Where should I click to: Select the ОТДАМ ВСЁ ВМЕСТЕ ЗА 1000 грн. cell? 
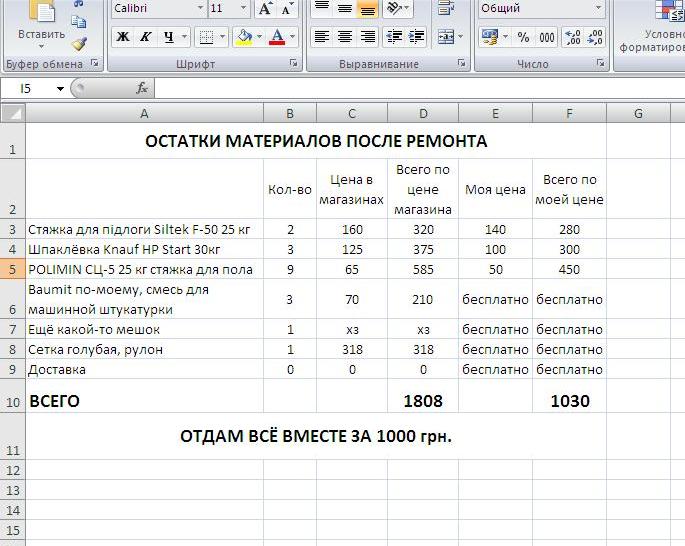(316, 436)
